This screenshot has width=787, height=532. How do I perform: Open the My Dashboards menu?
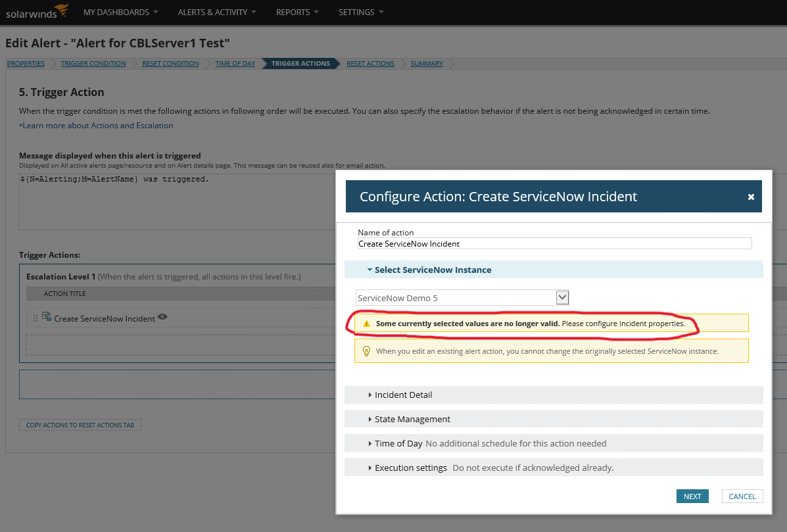(x=120, y=12)
